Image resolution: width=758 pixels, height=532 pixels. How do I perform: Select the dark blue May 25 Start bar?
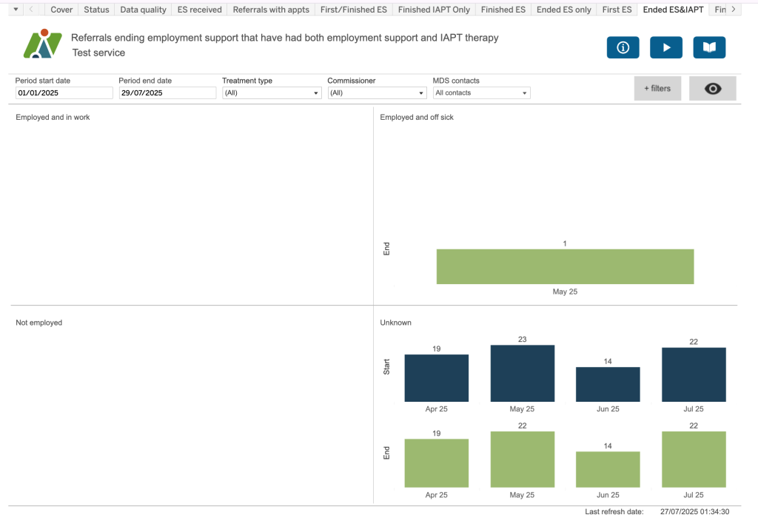pos(522,373)
